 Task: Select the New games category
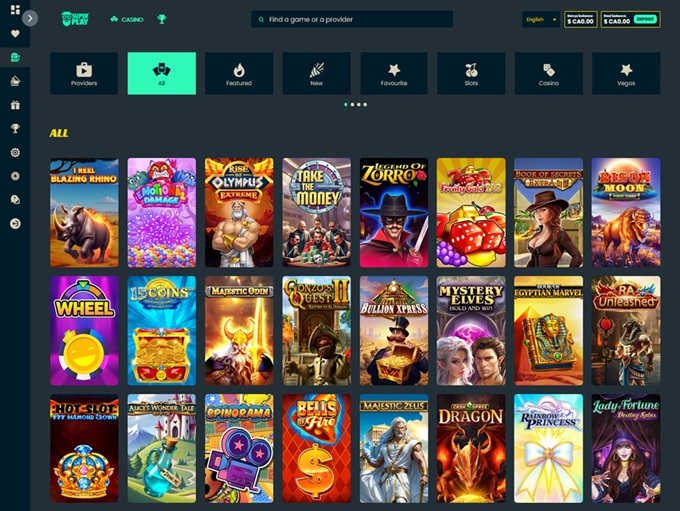click(x=316, y=73)
